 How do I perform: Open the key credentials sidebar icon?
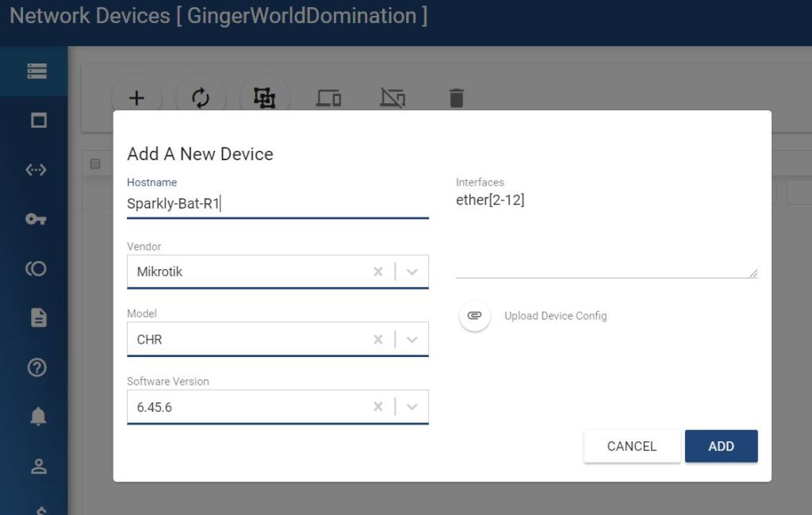click(36, 219)
